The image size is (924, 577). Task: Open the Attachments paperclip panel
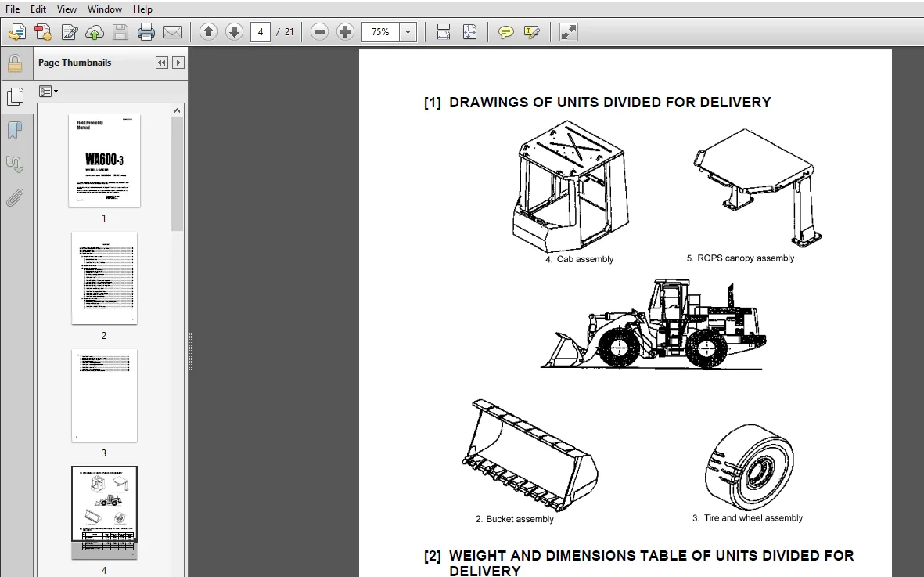[15, 198]
